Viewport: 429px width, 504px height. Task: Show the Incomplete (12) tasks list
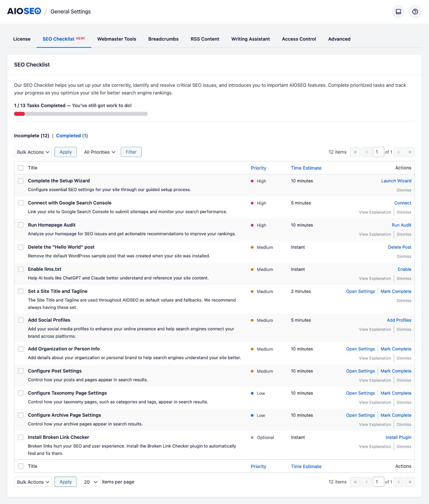pos(32,136)
